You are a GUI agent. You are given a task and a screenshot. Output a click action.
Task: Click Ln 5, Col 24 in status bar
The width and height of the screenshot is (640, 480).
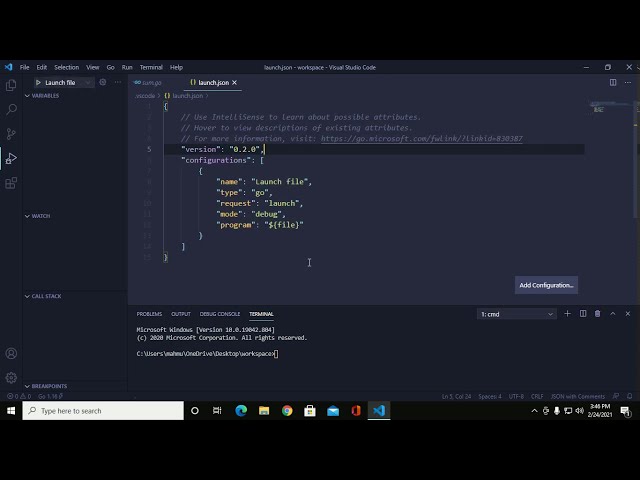coord(456,396)
